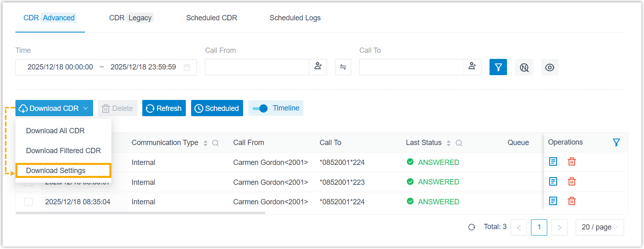644x249 pixels.
Task: Delete the *0852001*223 call record
Action: tap(572, 182)
